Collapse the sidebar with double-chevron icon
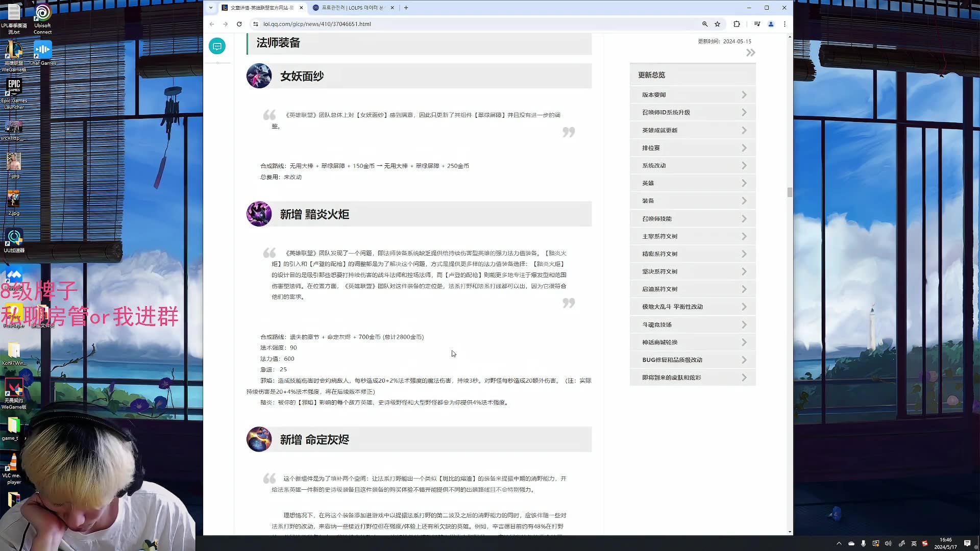This screenshot has height=551, width=980. (750, 53)
